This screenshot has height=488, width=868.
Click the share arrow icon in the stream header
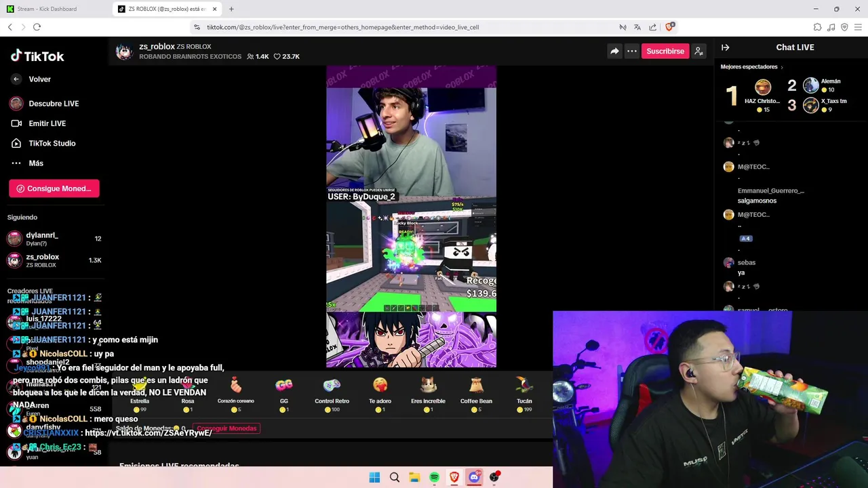tap(614, 51)
